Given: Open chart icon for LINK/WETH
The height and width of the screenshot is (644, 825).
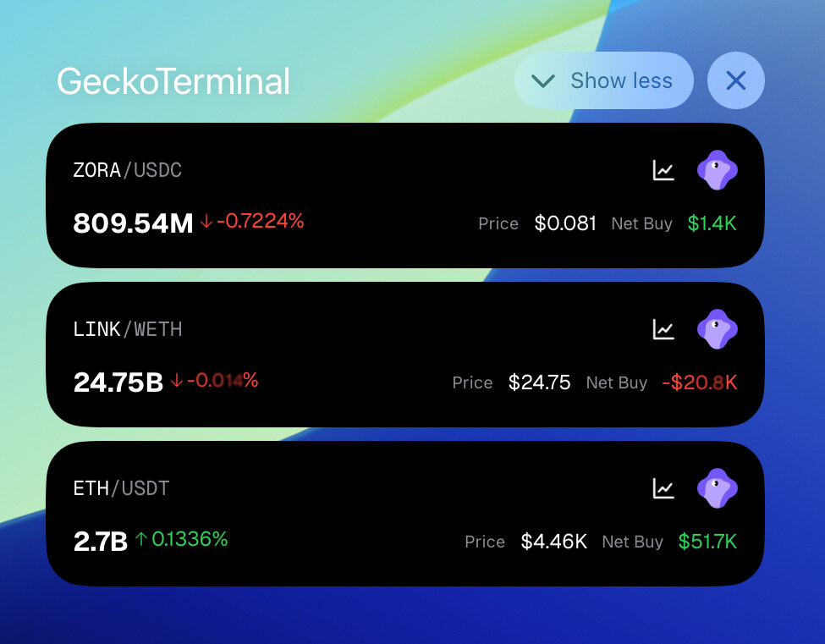Looking at the screenshot, I should tap(663, 329).
